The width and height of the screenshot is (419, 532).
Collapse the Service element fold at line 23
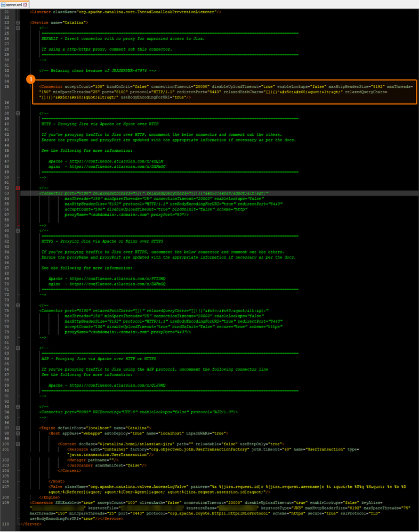[18, 23]
